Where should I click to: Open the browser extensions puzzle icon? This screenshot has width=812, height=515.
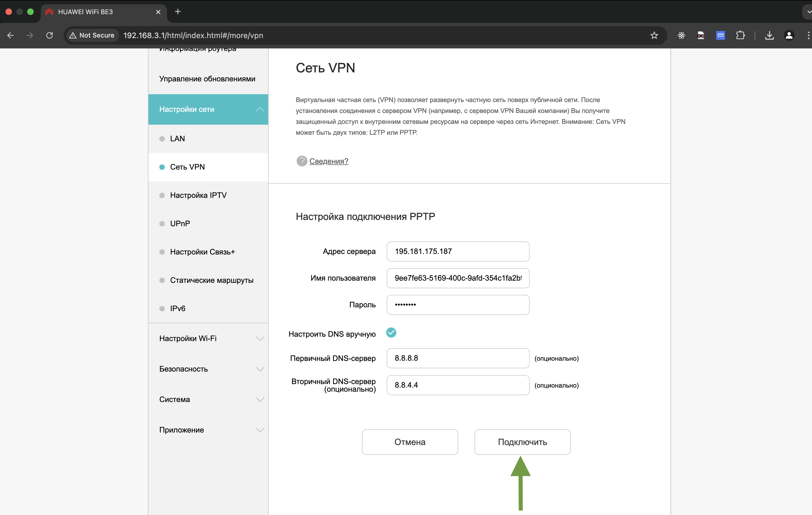[x=740, y=35]
